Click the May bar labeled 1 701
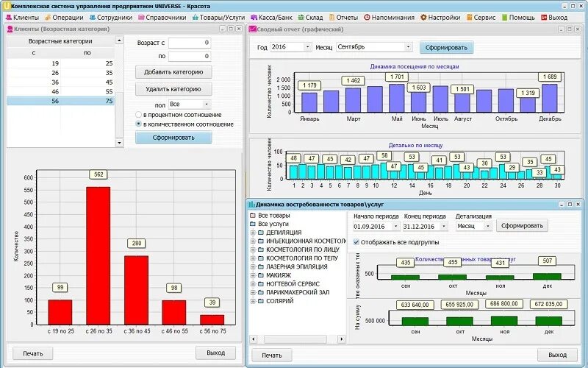The width and height of the screenshot is (588, 368). point(397,98)
